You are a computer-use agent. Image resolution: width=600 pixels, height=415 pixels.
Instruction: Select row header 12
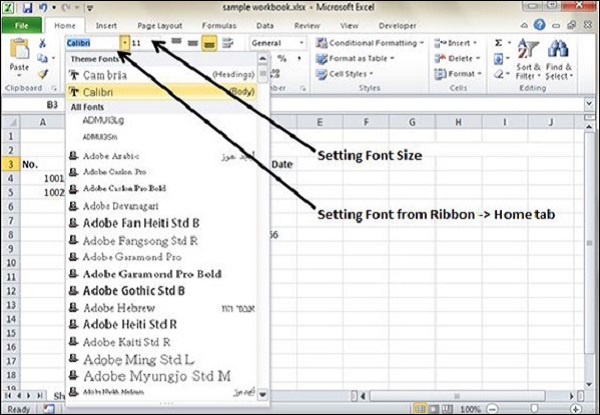pyautogui.click(x=11, y=291)
